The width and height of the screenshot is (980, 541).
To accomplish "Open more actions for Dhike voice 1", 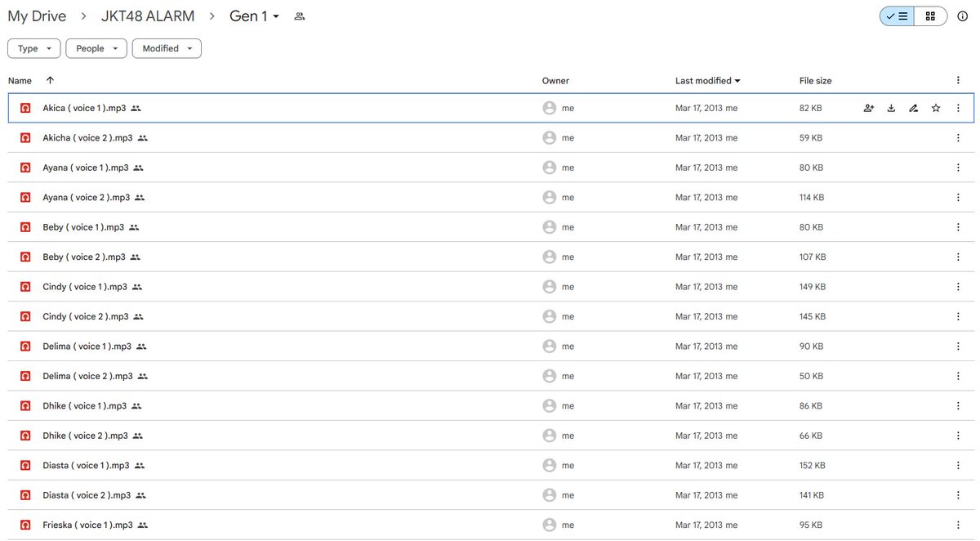I will (958, 406).
